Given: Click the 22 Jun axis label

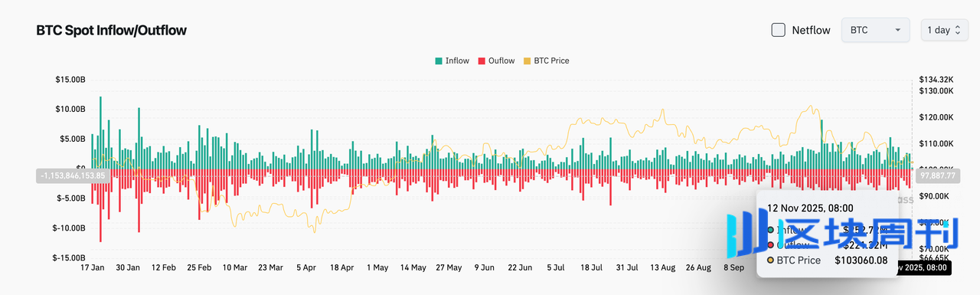Looking at the screenshot, I should pos(519,268).
